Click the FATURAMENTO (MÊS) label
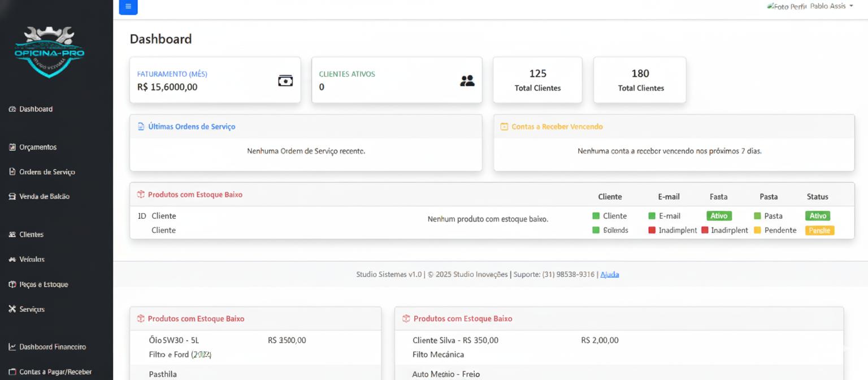 point(172,74)
